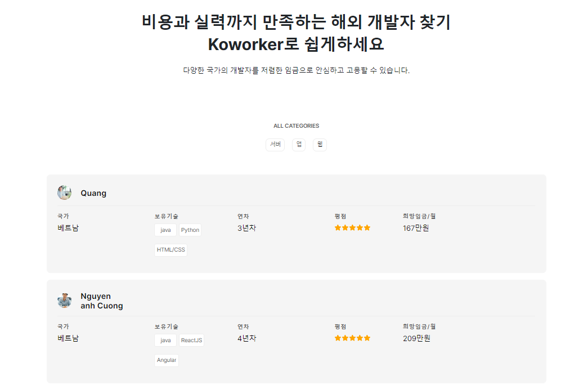Click 희망임금/월 label in Quang's card
Screen dimensions: 588x385
419,216
